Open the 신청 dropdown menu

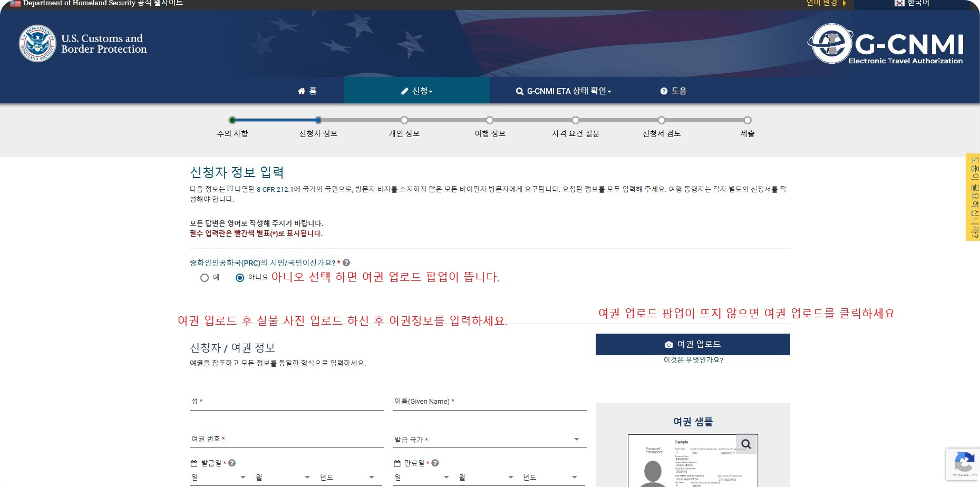416,91
